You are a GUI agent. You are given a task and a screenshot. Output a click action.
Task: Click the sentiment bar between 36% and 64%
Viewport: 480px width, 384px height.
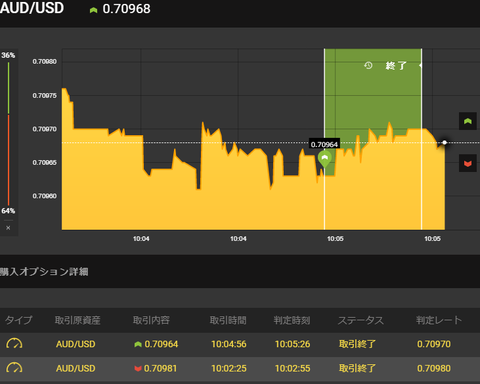tap(9, 133)
